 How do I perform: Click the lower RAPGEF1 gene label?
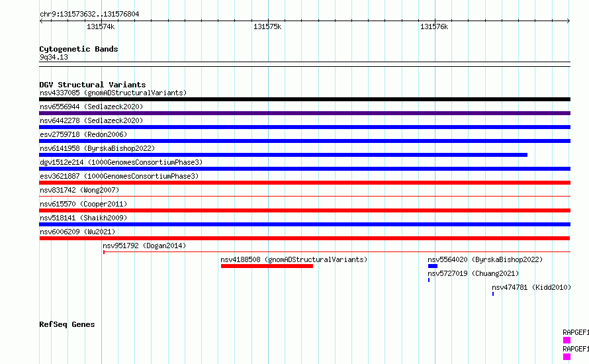coord(576,349)
